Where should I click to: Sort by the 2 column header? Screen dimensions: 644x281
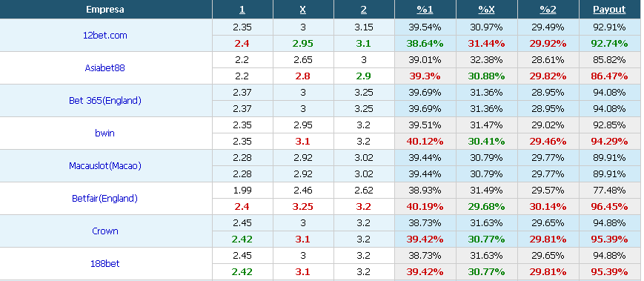click(x=363, y=10)
